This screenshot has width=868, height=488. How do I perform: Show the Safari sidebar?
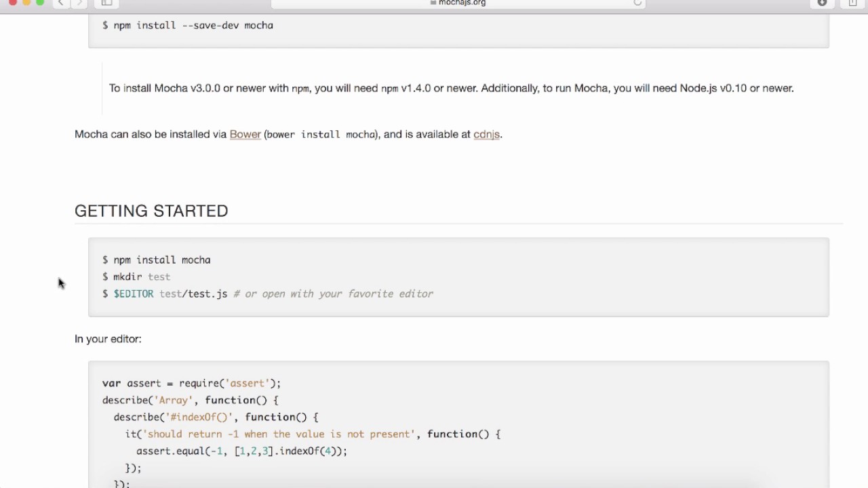(x=106, y=3)
